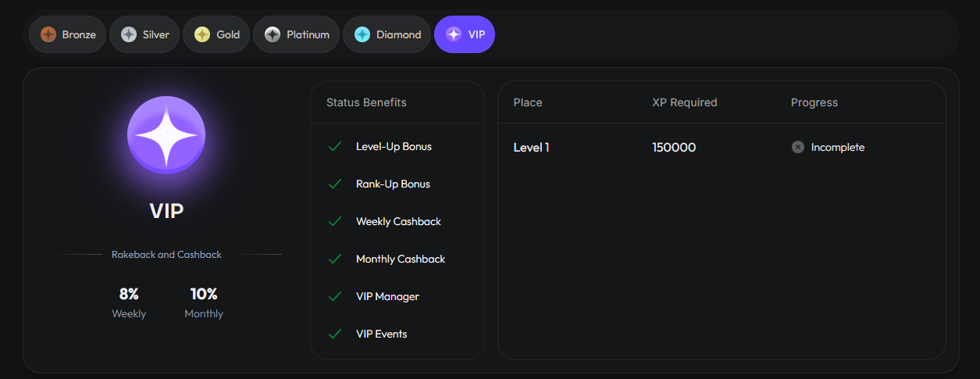Select the VIP Manager benefit
980x379 pixels.
[387, 296]
